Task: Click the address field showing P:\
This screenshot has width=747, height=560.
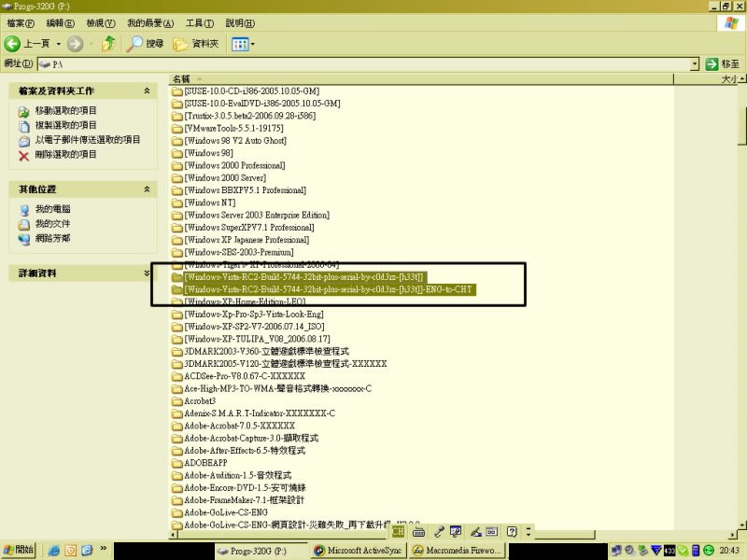Action: tap(364, 63)
